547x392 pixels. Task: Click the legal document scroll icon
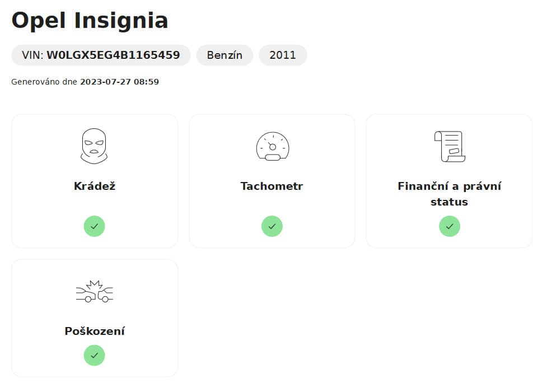(x=449, y=146)
